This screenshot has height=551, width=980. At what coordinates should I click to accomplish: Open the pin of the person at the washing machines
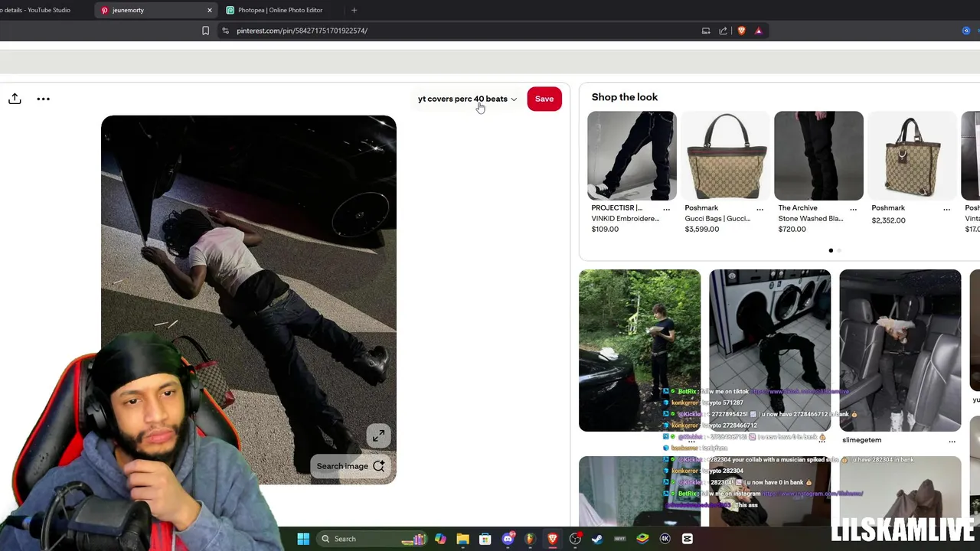point(769,350)
